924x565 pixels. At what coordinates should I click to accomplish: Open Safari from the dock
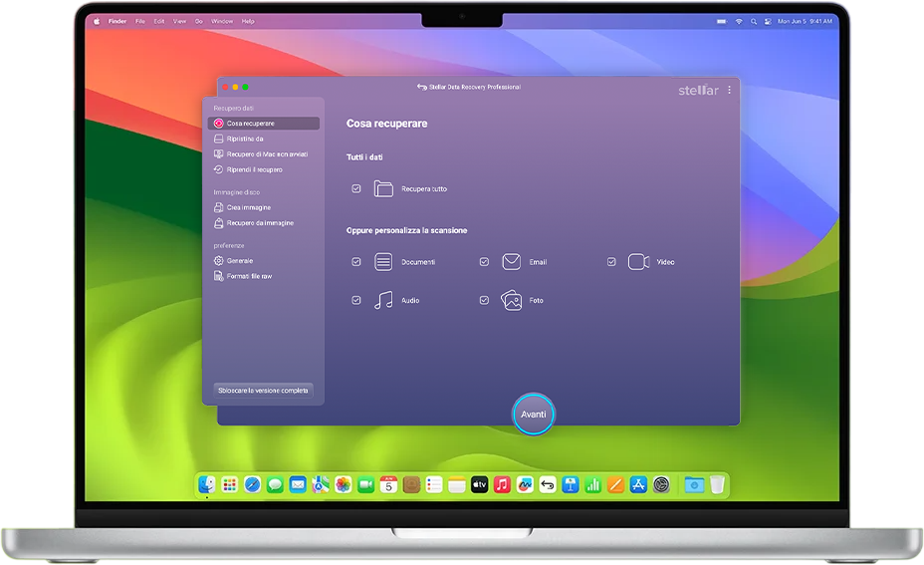pos(252,485)
